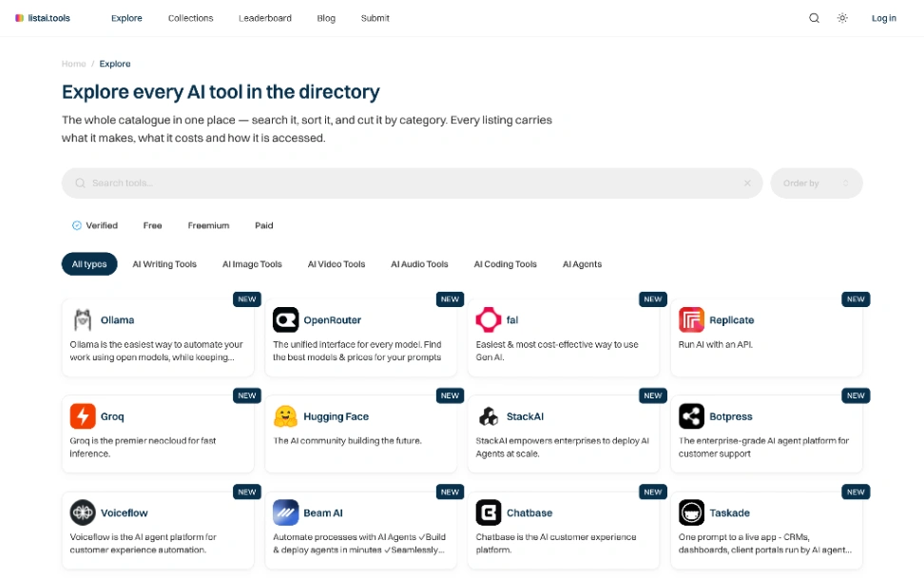
Task: Click the Hugging Face emoji icon
Action: (286, 416)
